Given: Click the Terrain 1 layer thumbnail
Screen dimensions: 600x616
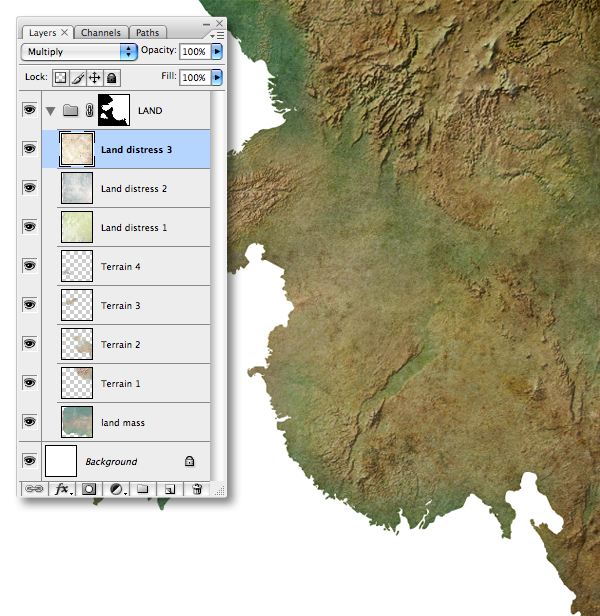Looking at the screenshot, I should [x=77, y=383].
